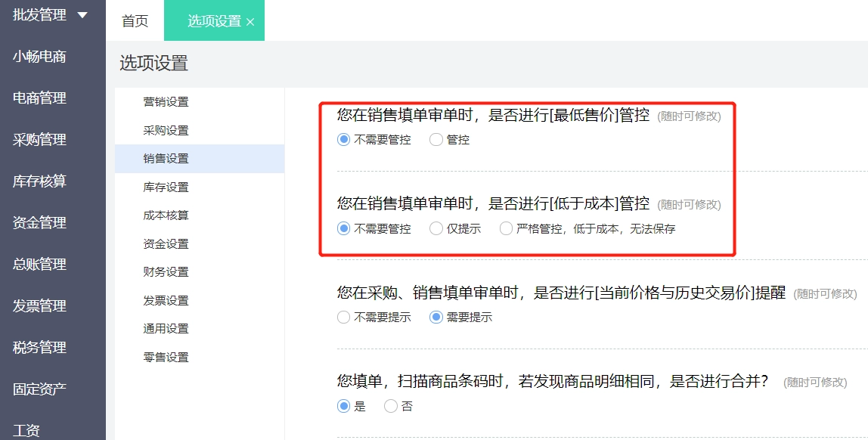This screenshot has height=440, width=868.
Task: Choose 仅提示 for 低于成本 control
Action: pyautogui.click(x=436, y=228)
